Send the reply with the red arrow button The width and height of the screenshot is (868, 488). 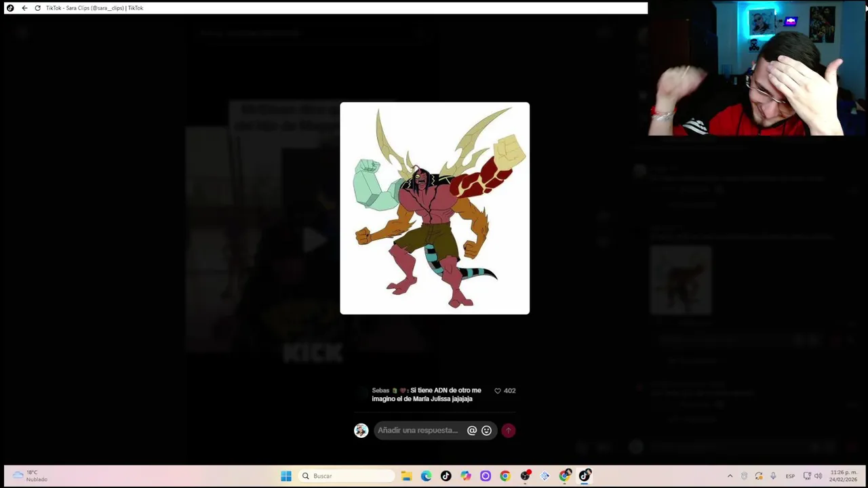pyautogui.click(x=508, y=430)
